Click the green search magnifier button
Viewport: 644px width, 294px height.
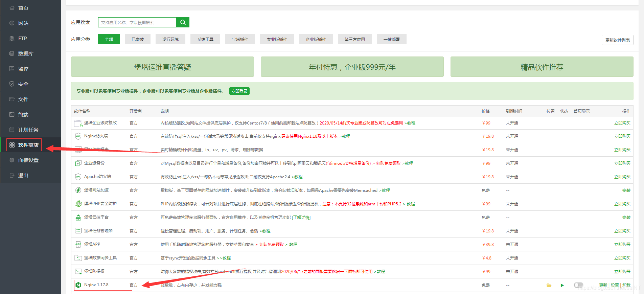click(183, 22)
